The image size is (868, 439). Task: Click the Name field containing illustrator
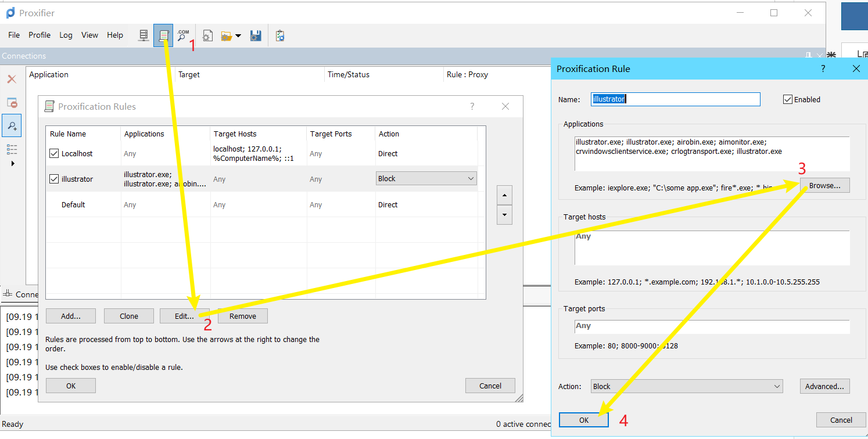pos(675,99)
